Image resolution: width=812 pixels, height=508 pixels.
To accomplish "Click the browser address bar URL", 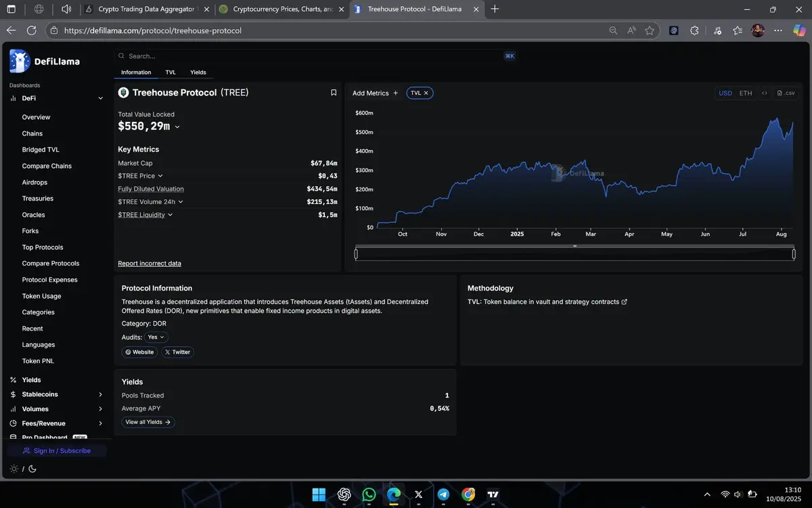I will pyautogui.click(x=152, y=30).
